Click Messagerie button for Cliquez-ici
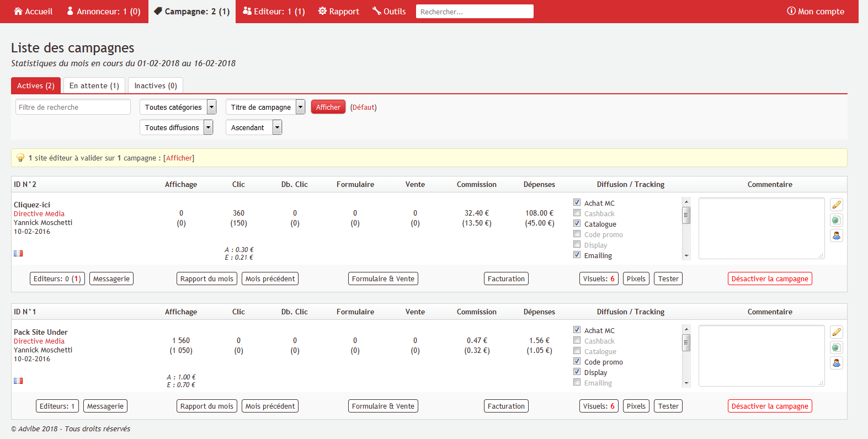Viewport: 868px width, 439px height. click(111, 279)
